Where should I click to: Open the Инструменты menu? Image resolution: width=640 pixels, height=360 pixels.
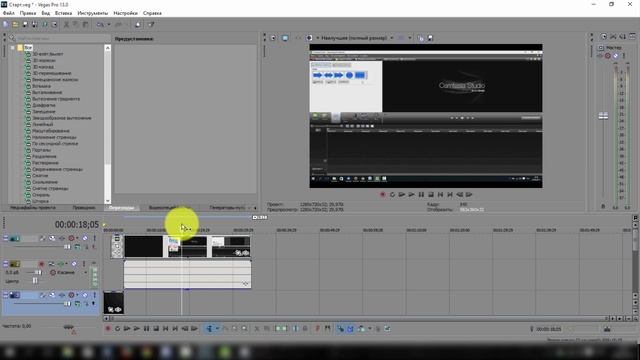click(93, 13)
